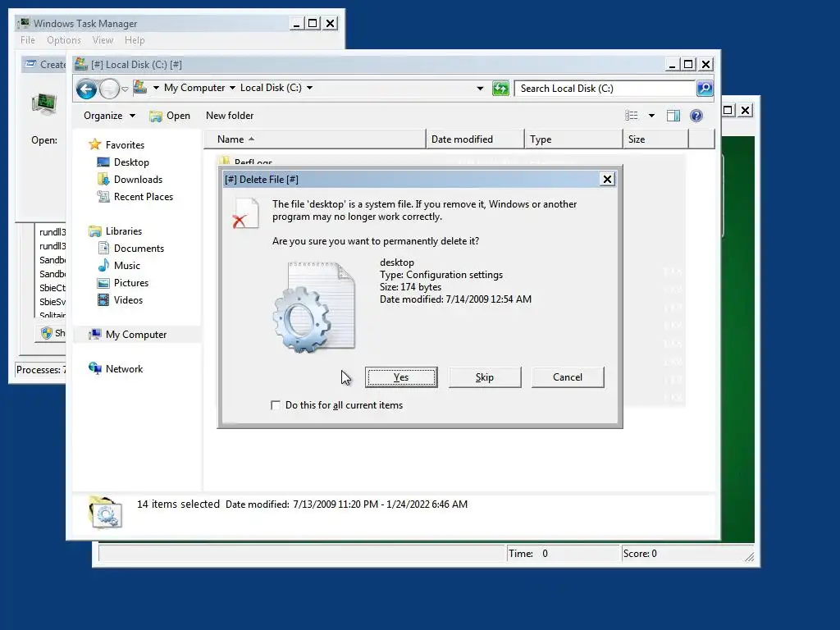840x630 pixels.
Task: Select Favorites in navigation pane
Action: coord(125,144)
